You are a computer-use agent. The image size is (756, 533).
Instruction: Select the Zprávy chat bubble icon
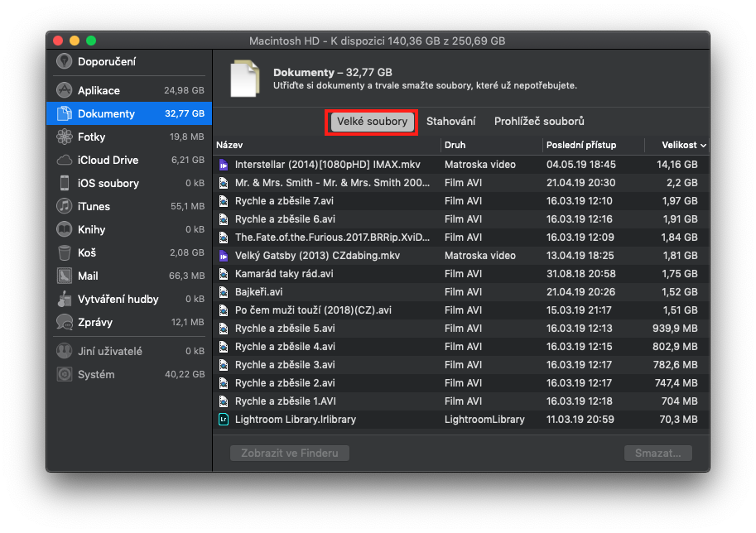[x=64, y=322]
